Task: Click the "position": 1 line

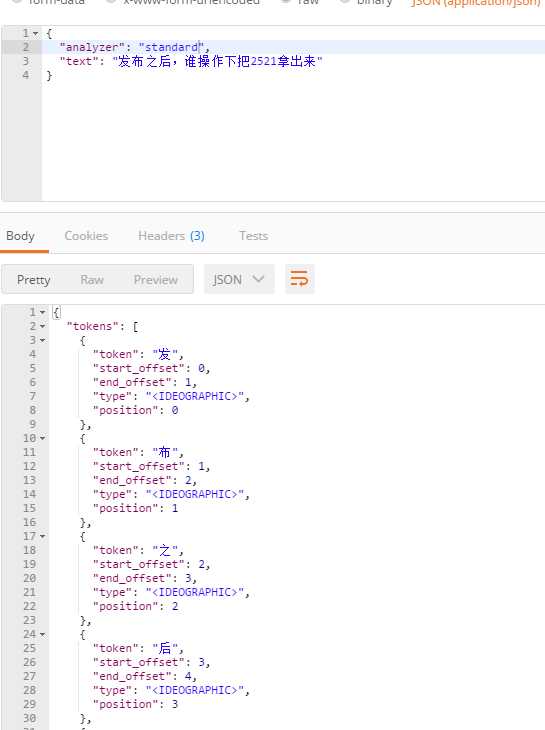Action: 135,508
